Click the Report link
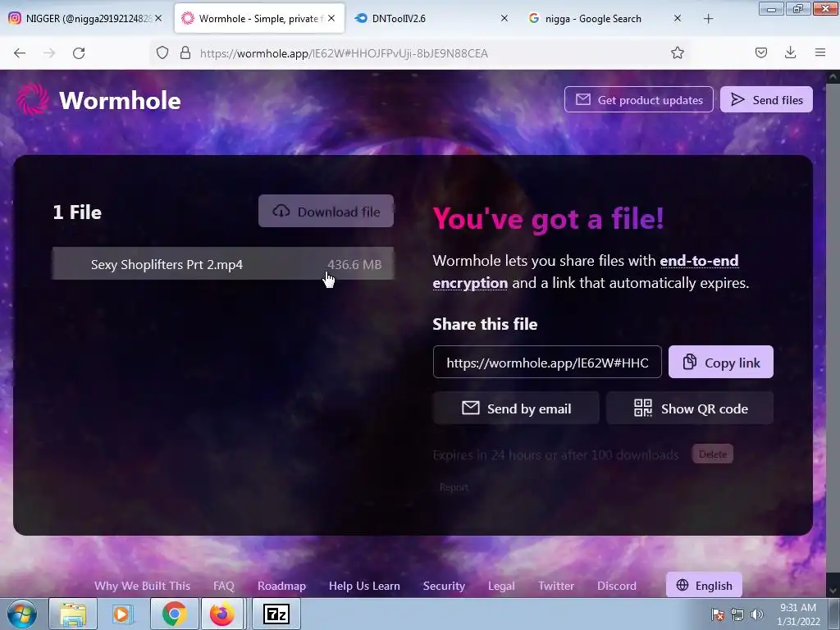Screen dimensions: 840x630 (454, 487)
